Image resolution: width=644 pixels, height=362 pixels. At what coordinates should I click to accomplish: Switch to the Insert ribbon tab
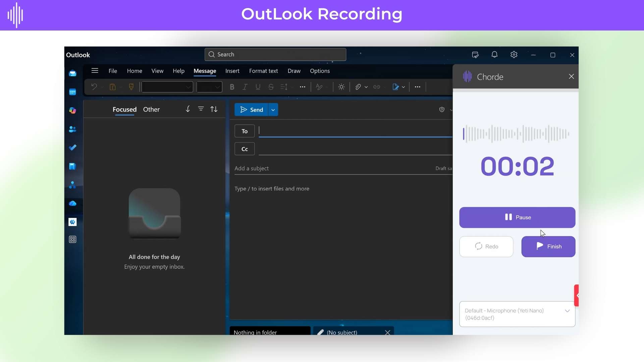[232, 71]
